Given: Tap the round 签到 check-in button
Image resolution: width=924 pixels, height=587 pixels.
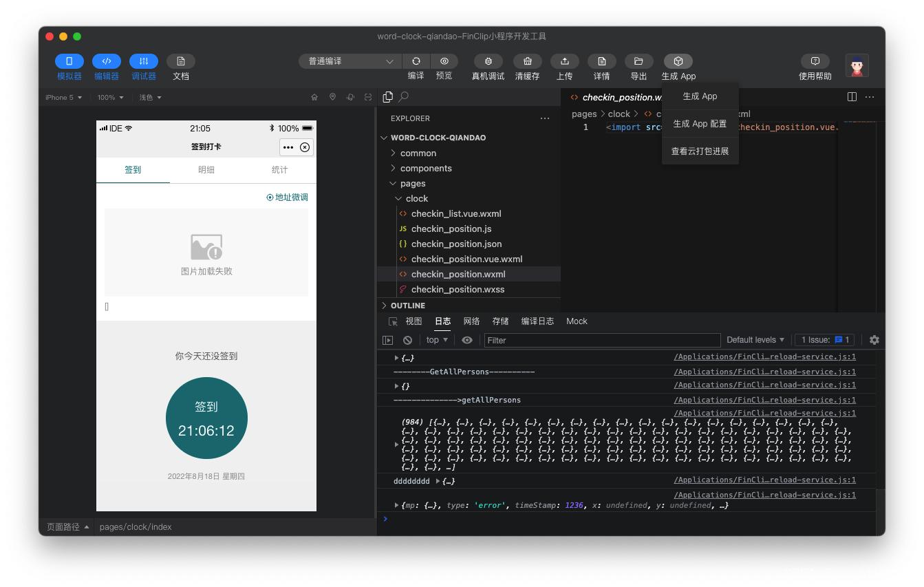Looking at the screenshot, I should (x=206, y=418).
